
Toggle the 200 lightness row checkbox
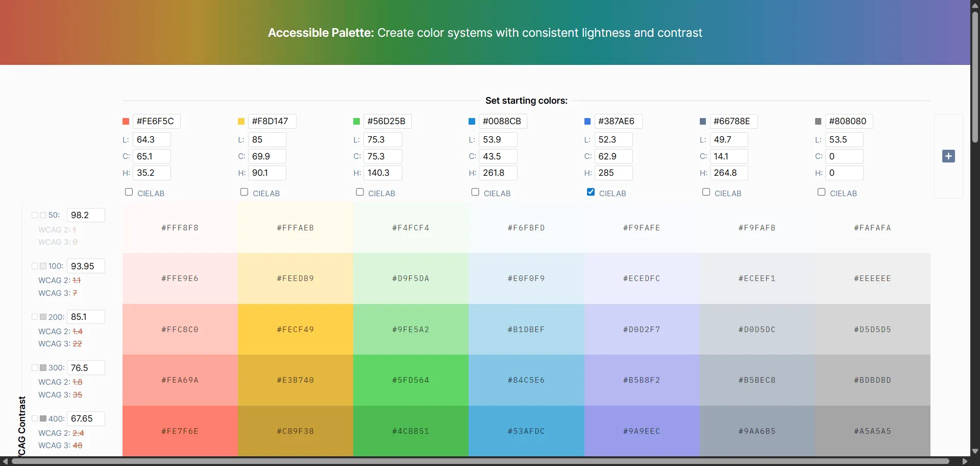pyautogui.click(x=35, y=316)
